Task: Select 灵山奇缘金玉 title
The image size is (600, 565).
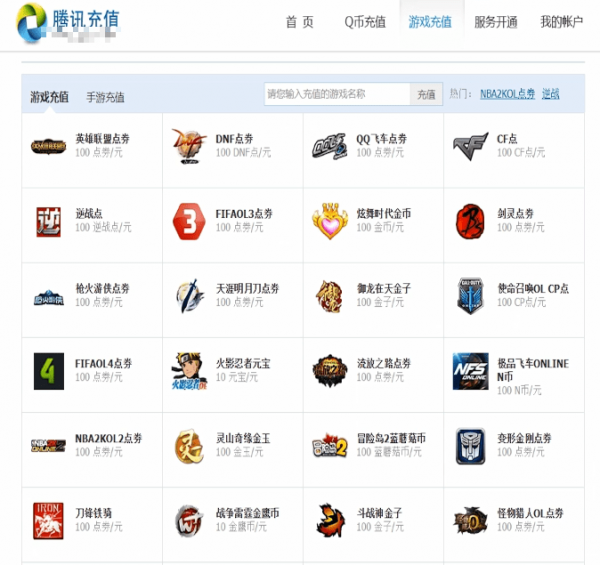Action: 243,438
